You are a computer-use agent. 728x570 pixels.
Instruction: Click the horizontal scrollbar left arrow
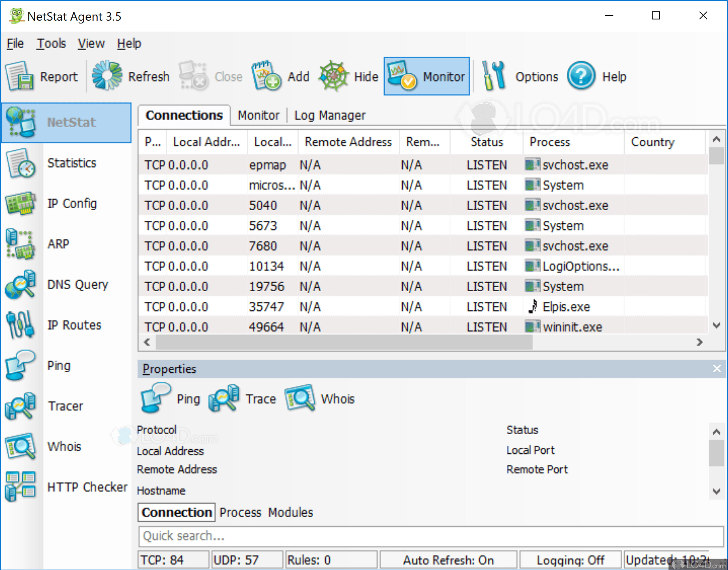point(147,342)
